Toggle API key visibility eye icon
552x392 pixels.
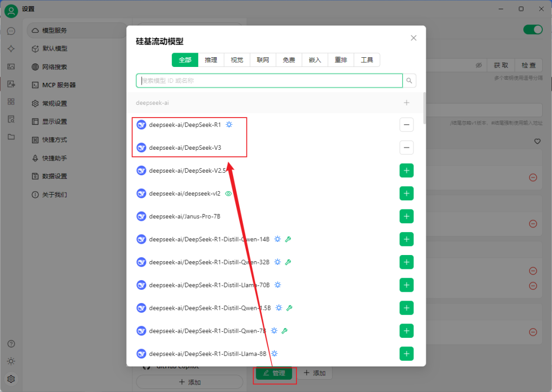pyautogui.click(x=479, y=65)
